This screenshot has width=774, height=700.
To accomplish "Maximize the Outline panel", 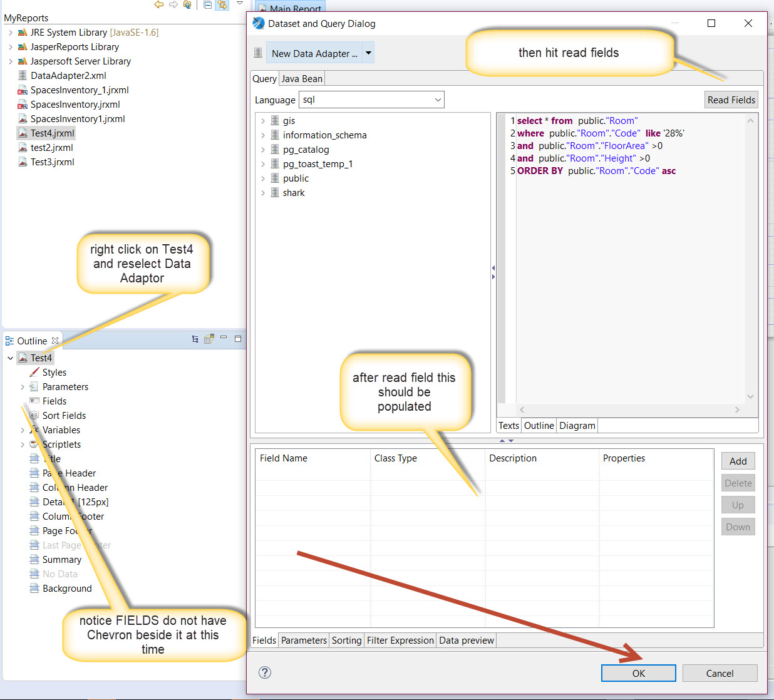I will click(238, 339).
